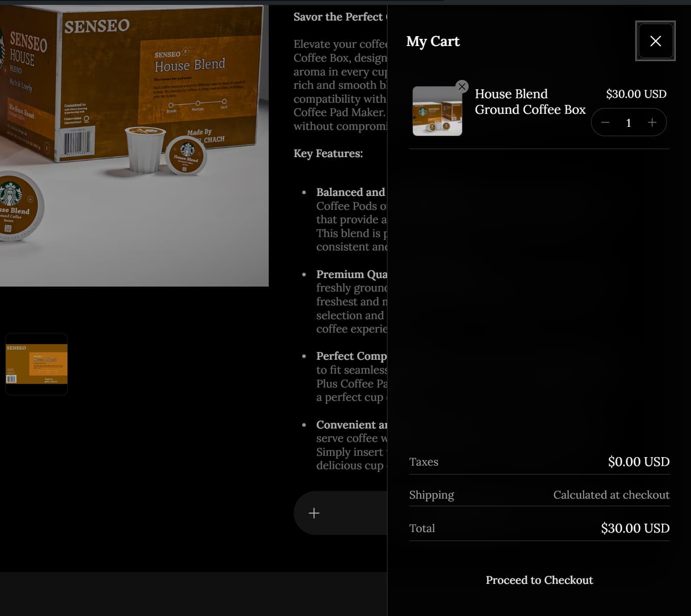Remove House Blend item from cart
This screenshot has width=691, height=616.
(462, 87)
